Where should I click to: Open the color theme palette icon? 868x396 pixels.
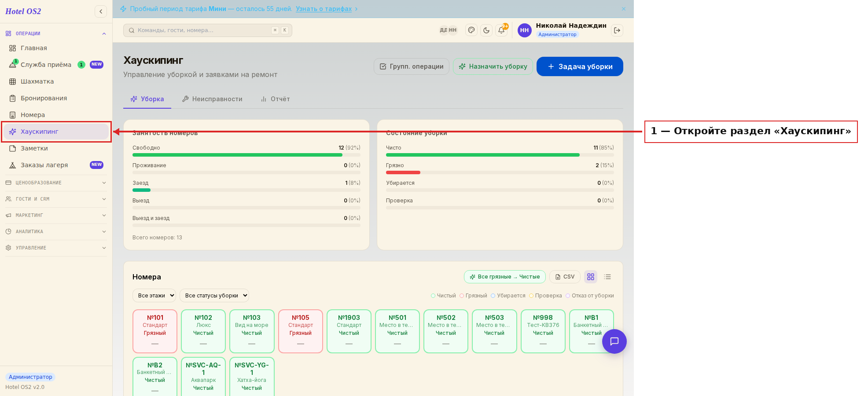(471, 30)
